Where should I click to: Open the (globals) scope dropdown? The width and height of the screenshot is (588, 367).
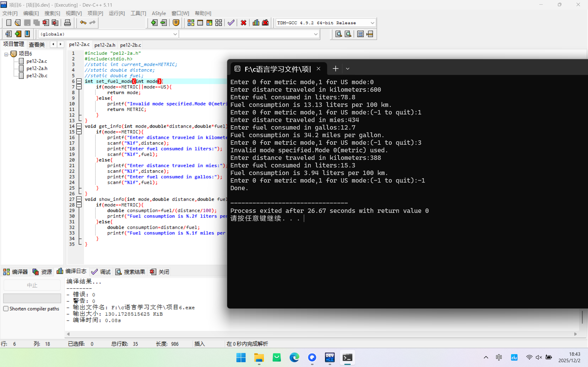pos(175,34)
